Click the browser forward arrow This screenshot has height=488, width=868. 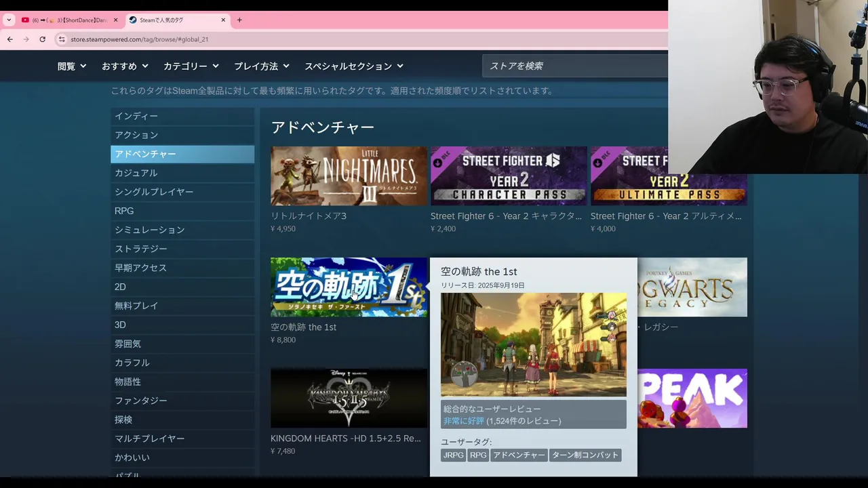pos(26,39)
